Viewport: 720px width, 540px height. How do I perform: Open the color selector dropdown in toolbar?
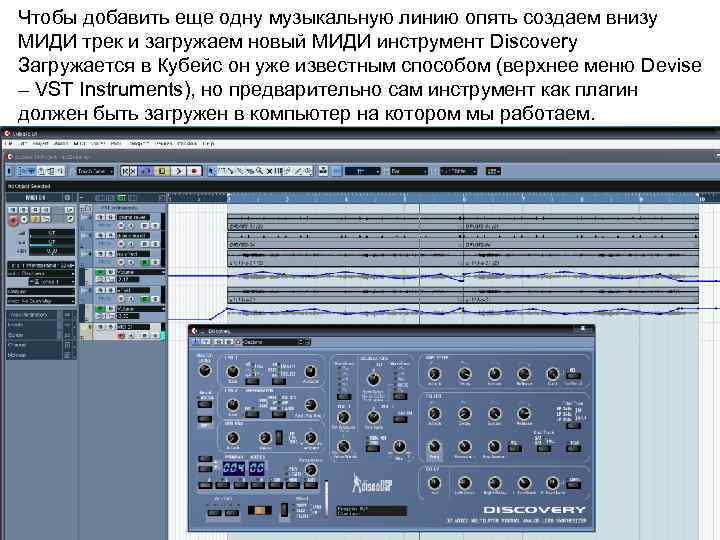click(x=494, y=171)
